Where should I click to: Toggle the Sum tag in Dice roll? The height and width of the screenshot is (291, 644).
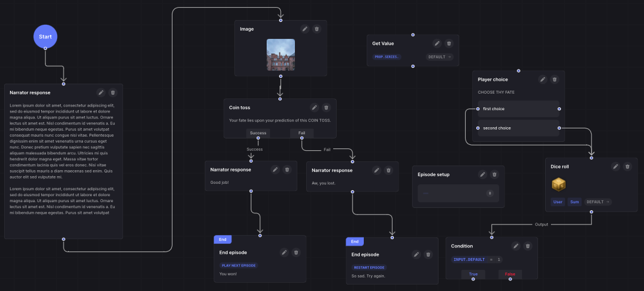point(575,202)
